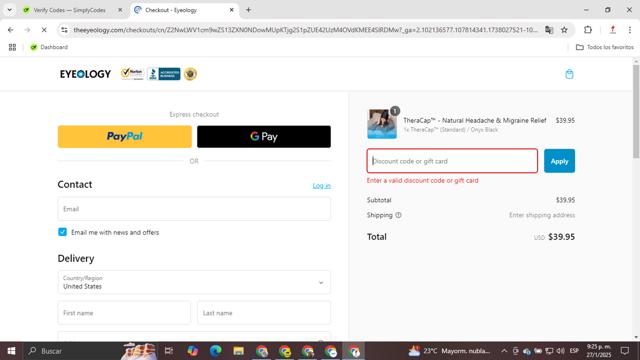Click the gold seal badge
The width and height of the screenshot is (640, 360).
(190, 74)
